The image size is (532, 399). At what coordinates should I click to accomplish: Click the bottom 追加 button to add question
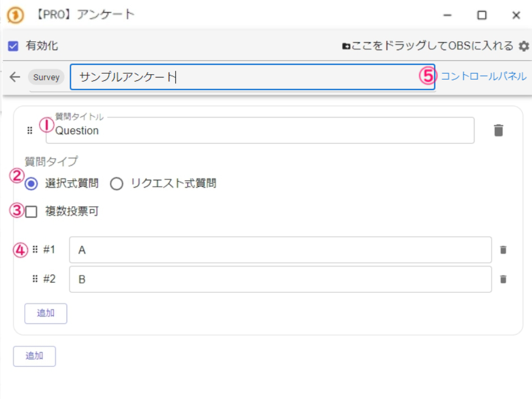coord(34,356)
